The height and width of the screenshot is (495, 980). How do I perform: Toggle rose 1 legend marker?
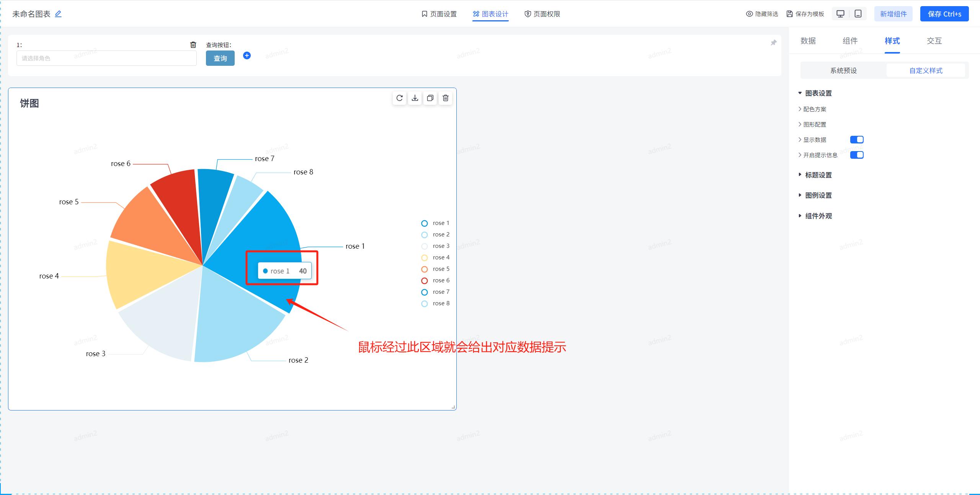coord(425,223)
